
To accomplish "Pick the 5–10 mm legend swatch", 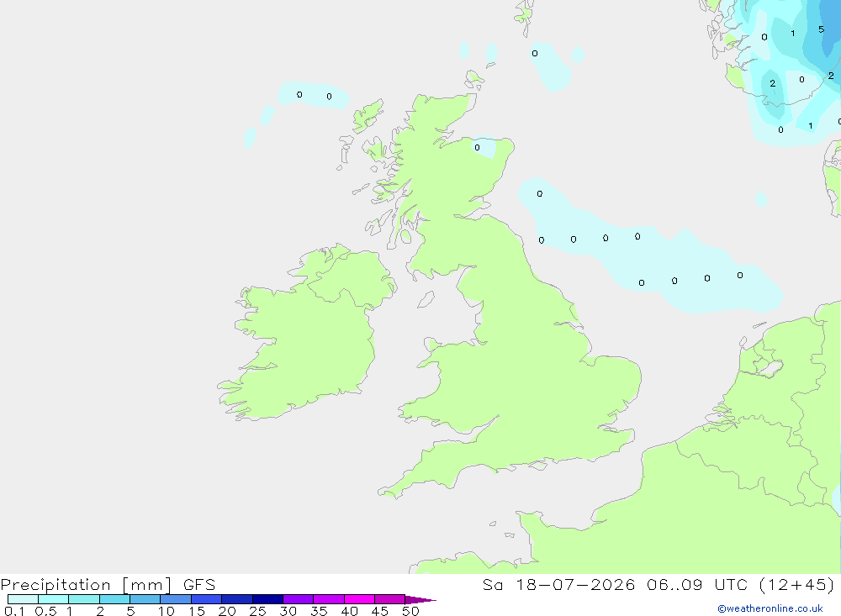I will [x=145, y=599].
